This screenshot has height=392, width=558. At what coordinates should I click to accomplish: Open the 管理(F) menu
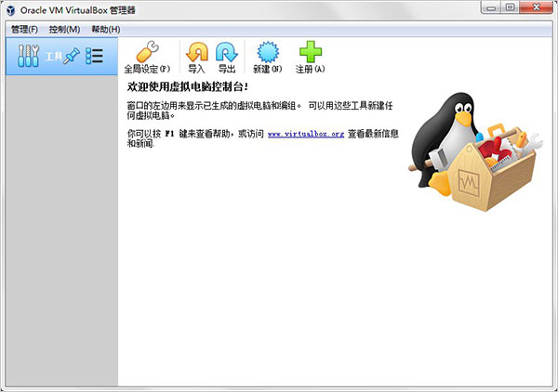(x=24, y=30)
